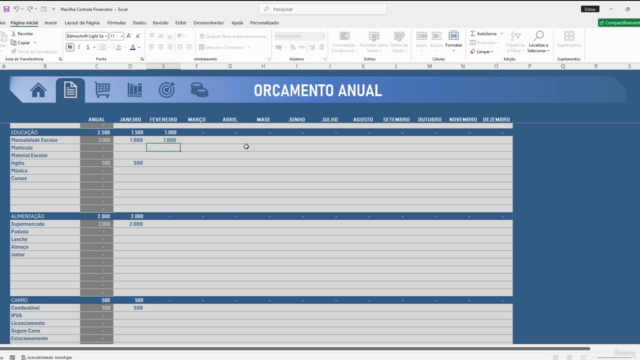Toggle underline (S) formatting
This screenshot has height=360, width=640.
click(87, 47)
